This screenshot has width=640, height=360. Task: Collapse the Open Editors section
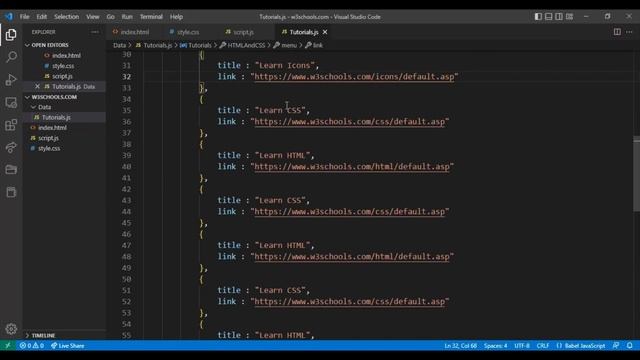coord(50,45)
